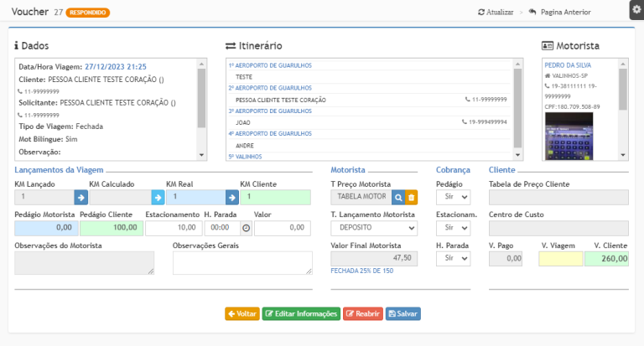Image resolution: width=644 pixels, height=346 pixels.
Task: Click the orange Voltar button
Action: pyautogui.click(x=241, y=313)
